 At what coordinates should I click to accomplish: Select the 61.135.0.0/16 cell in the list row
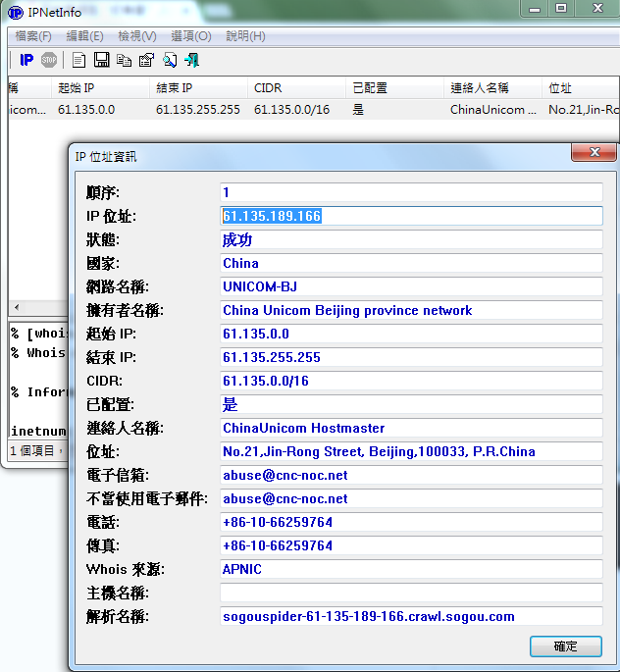[x=291, y=110]
